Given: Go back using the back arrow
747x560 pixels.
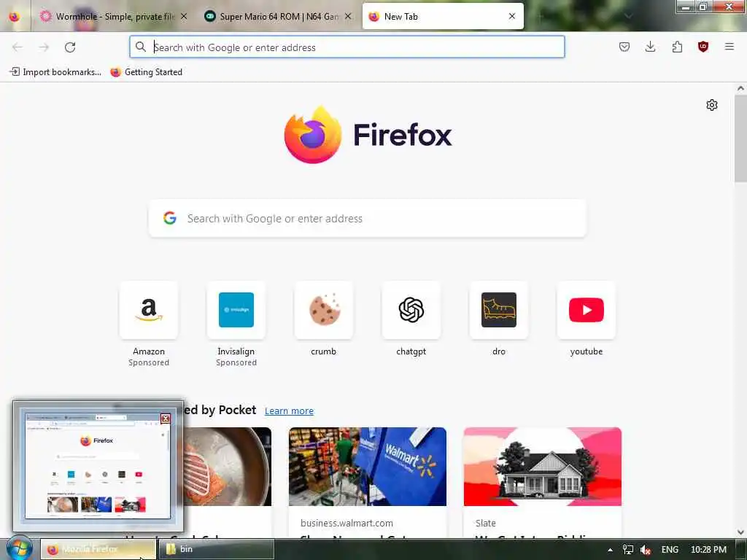Looking at the screenshot, I should tap(18, 47).
